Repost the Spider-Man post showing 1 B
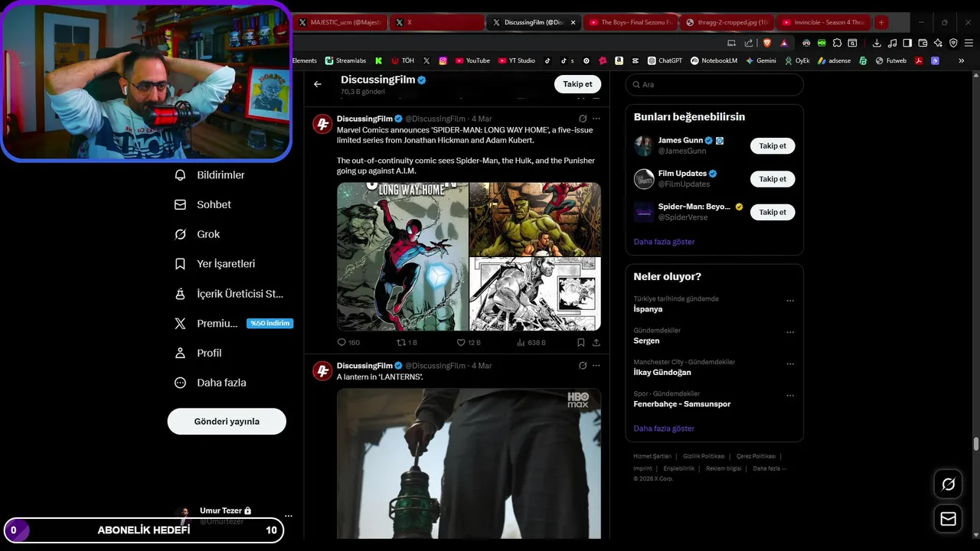The image size is (980, 551). point(407,343)
